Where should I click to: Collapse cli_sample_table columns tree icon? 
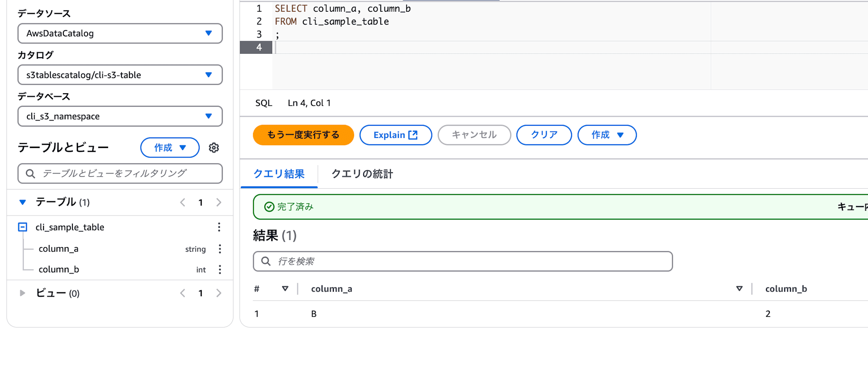tap(23, 227)
